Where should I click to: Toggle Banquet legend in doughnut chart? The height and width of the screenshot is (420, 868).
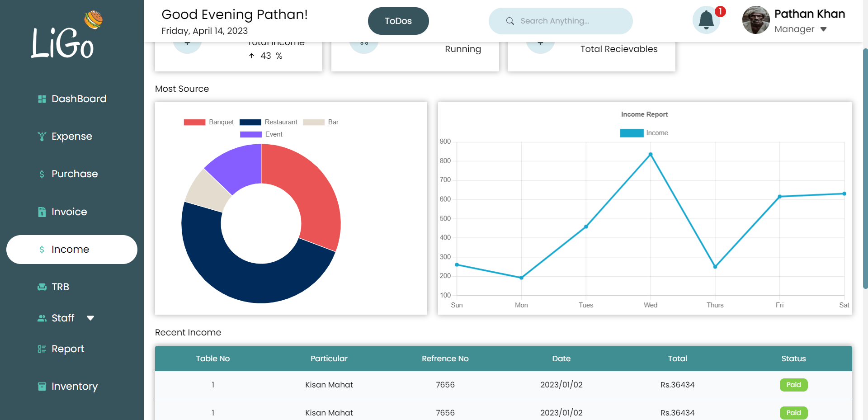tap(208, 122)
